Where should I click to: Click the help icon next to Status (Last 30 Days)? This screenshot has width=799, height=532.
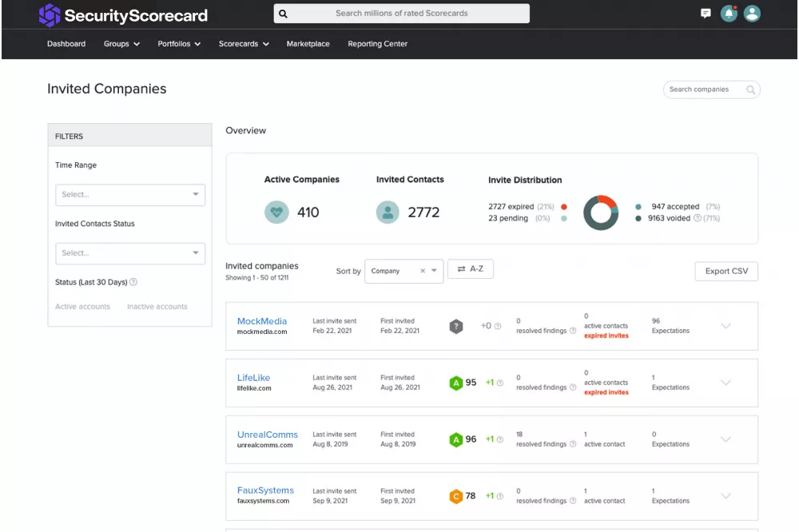click(x=133, y=282)
